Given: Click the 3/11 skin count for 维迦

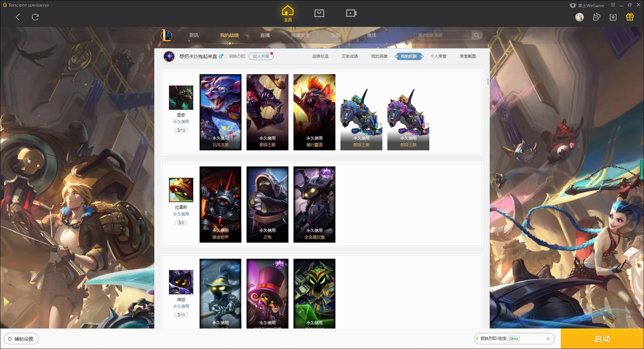Looking at the screenshot, I should [x=181, y=315].
